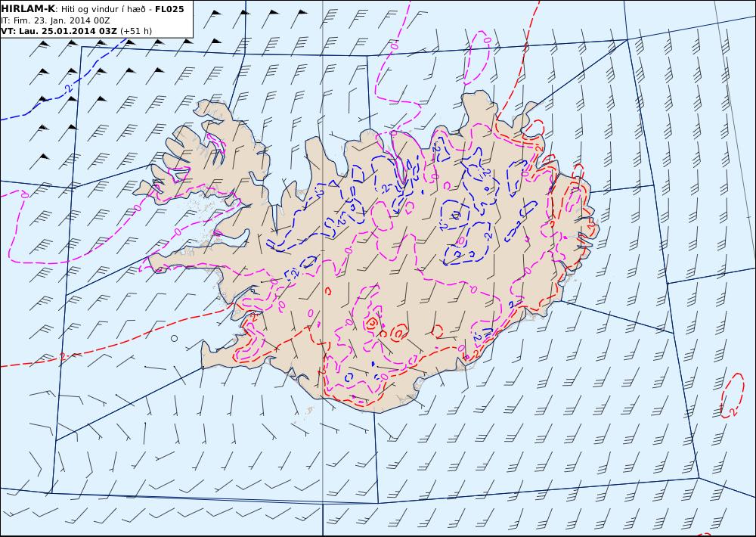This screenshot has width=756, height=537.
Task: Click the 2 label on the isolated red oval offshore southeast
Action: tap(732, 411)
